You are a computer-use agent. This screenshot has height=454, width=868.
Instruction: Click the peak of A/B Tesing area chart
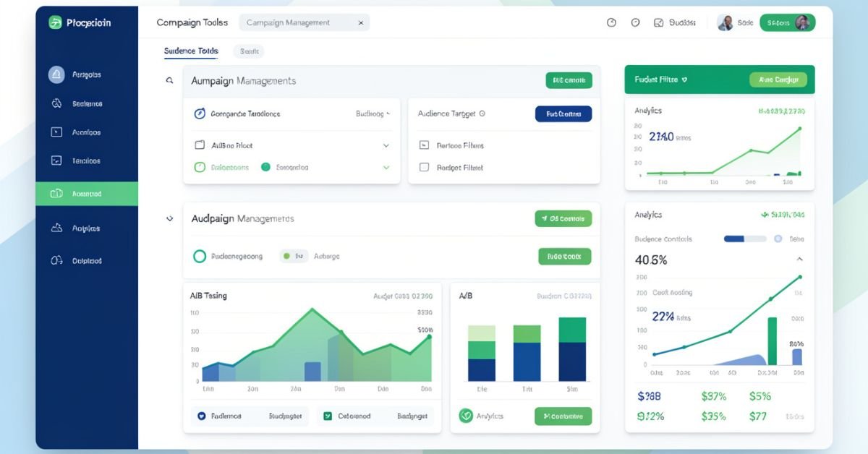pos(312,309)
